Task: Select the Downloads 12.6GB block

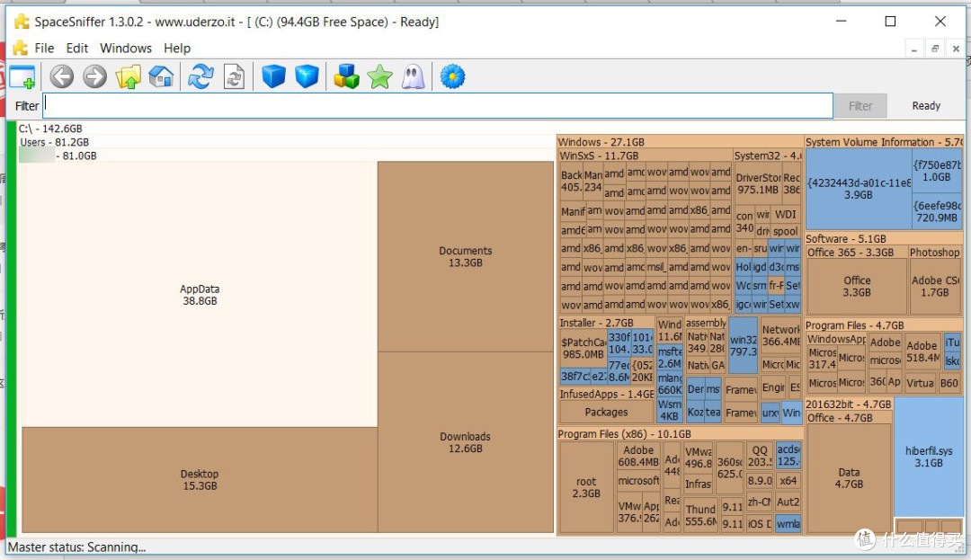Action: [465, 442]
